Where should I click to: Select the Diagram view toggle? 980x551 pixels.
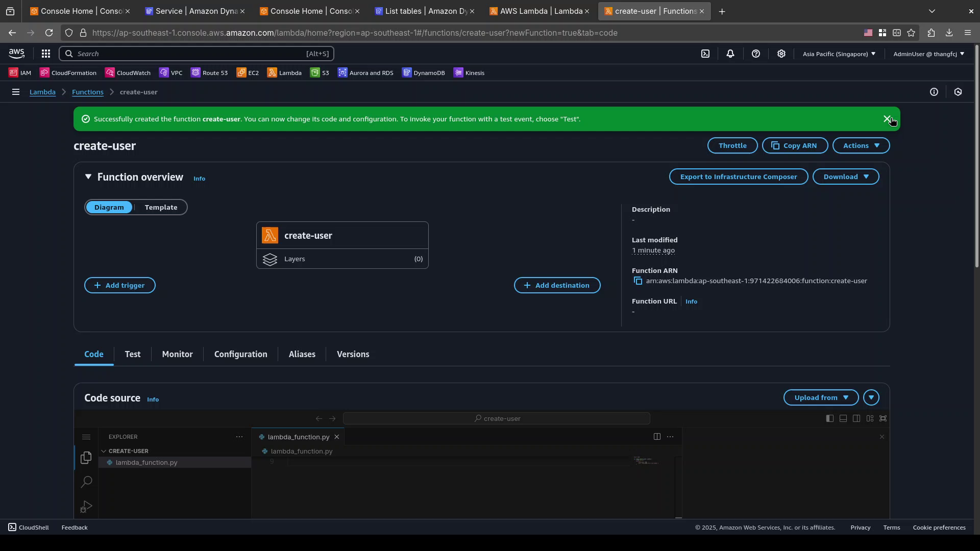109,207
